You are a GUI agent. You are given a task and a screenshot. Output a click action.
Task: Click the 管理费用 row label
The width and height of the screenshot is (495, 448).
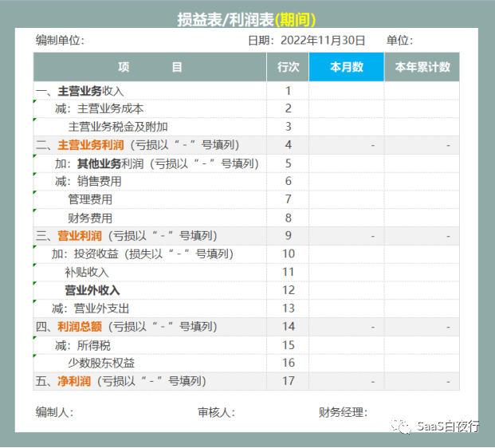tap(90, 199)
